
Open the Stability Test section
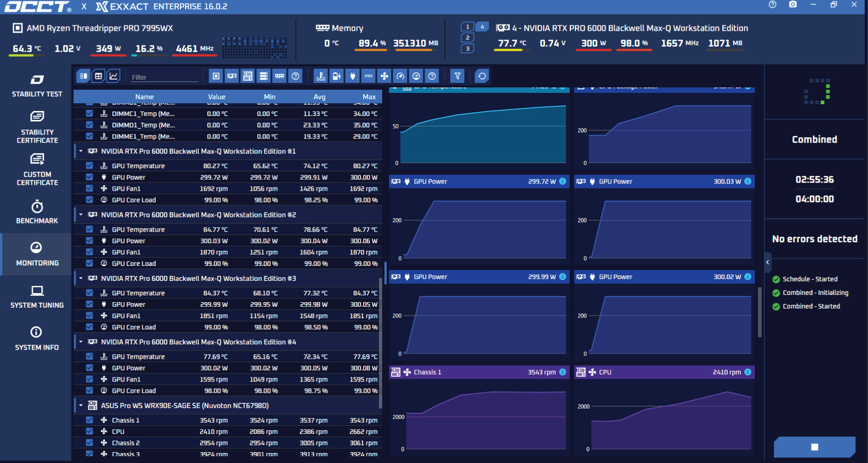pos(37,86)
